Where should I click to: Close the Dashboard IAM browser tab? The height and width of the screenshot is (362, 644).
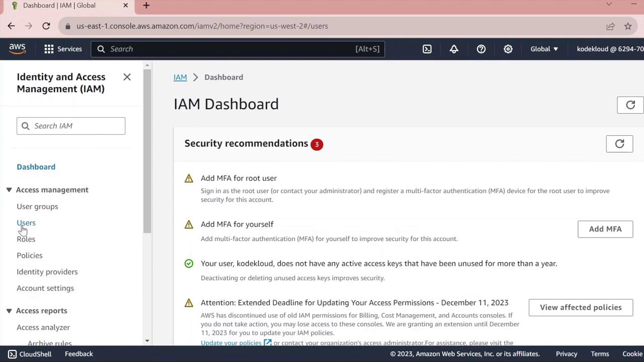(126, 6)
